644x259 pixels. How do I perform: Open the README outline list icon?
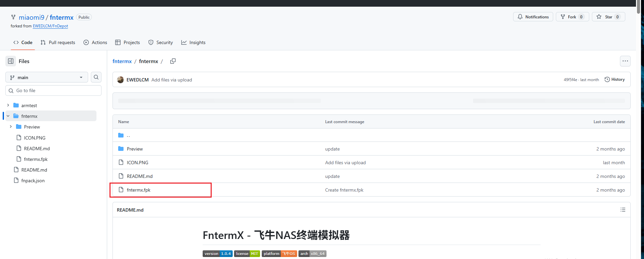623,210
